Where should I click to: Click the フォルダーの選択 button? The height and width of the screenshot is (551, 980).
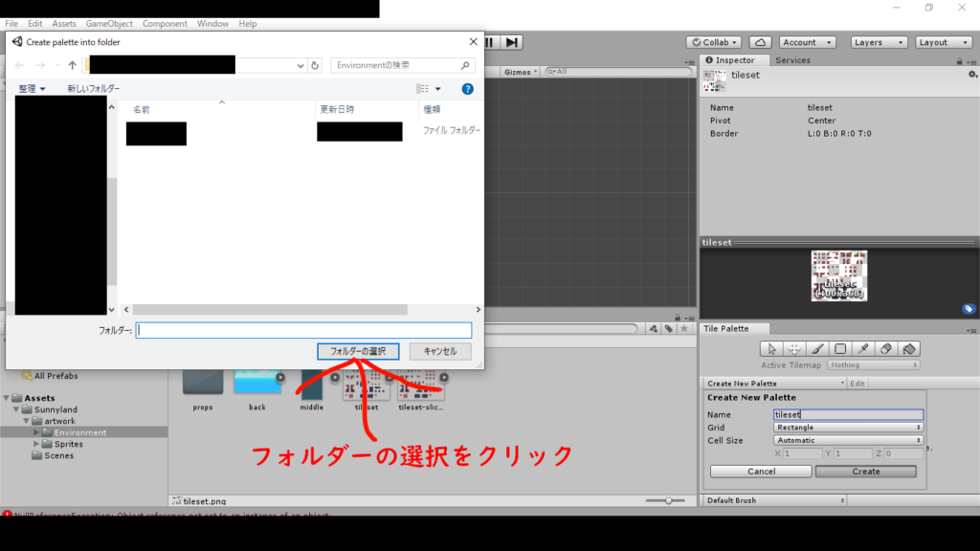(357, 352)
